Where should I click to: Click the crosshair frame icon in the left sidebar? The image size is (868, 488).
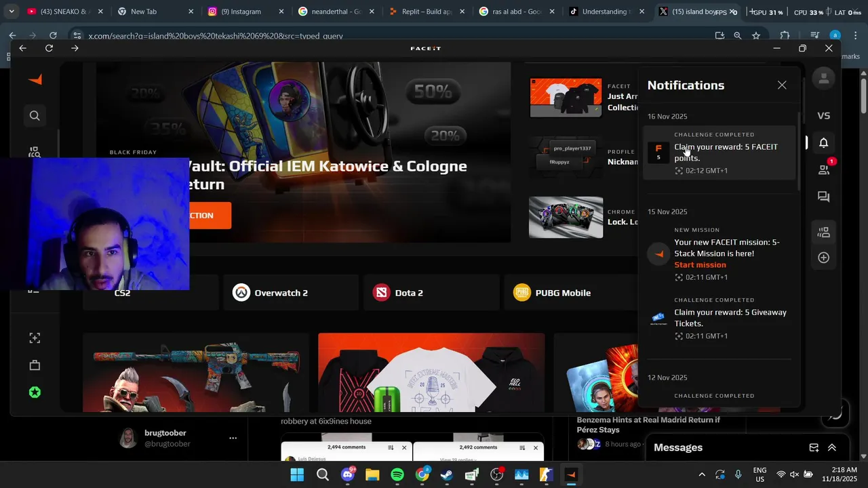pos(35,338)
